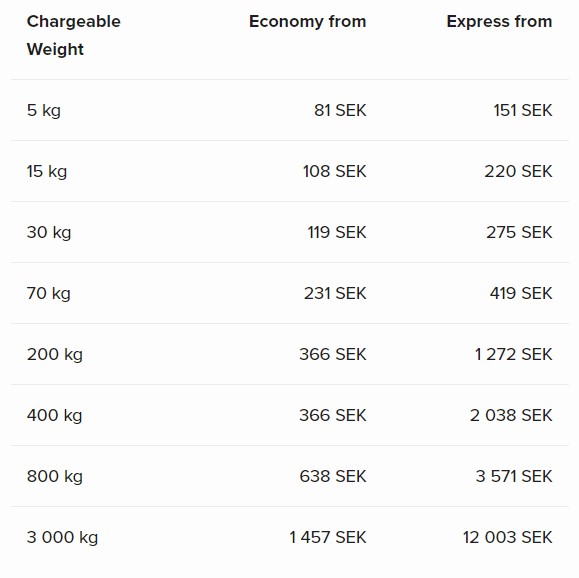Click the Economy from column header
This screenshot has height=578, width=579.
point(308,21)
